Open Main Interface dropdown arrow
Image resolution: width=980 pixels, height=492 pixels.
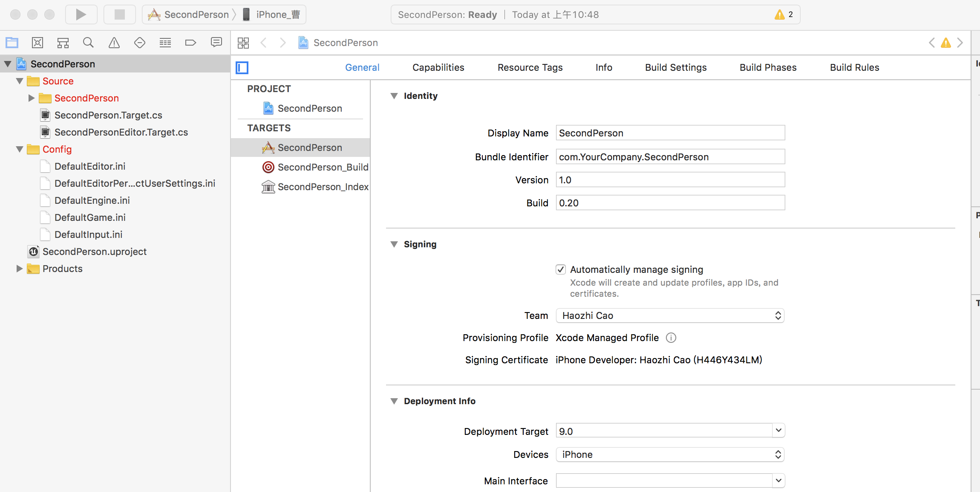778,480
